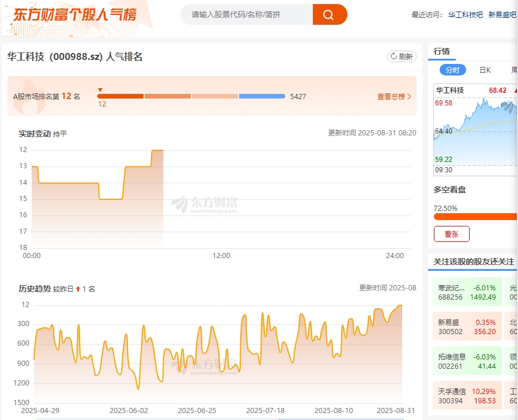Click the 68.42 current price value

point(497,90)
